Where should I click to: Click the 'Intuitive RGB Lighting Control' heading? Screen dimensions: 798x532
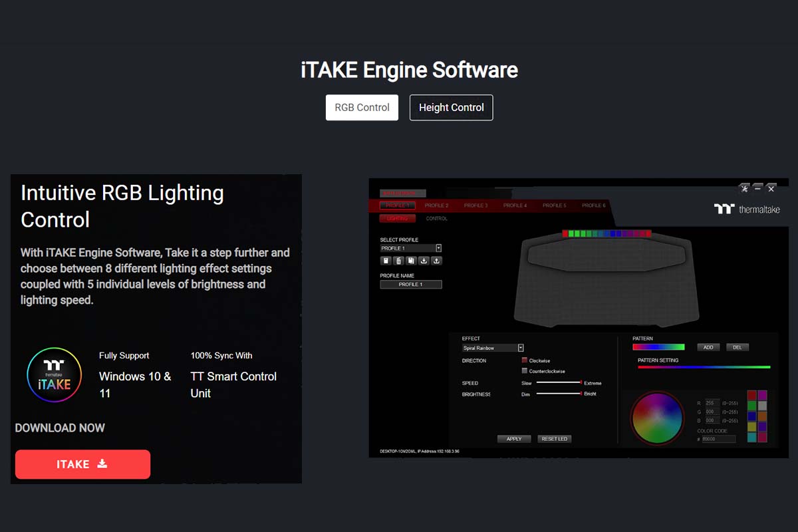click(122, 206)
